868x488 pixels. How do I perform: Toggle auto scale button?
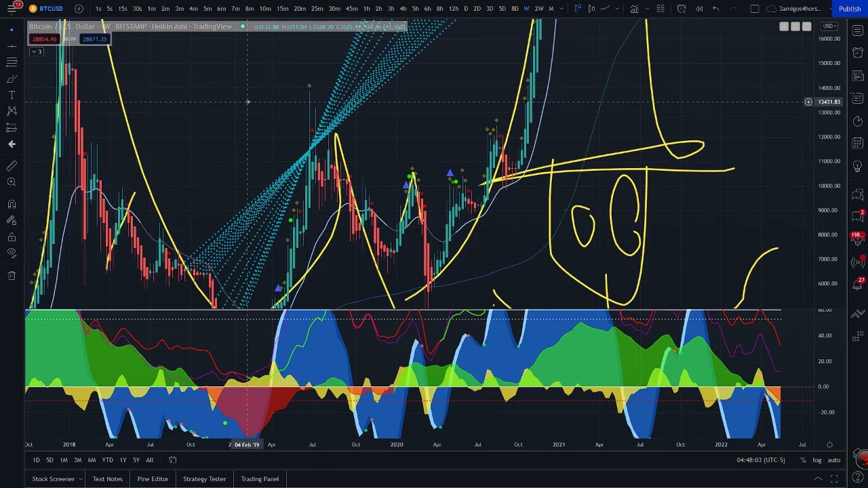(x=833, y=460)
